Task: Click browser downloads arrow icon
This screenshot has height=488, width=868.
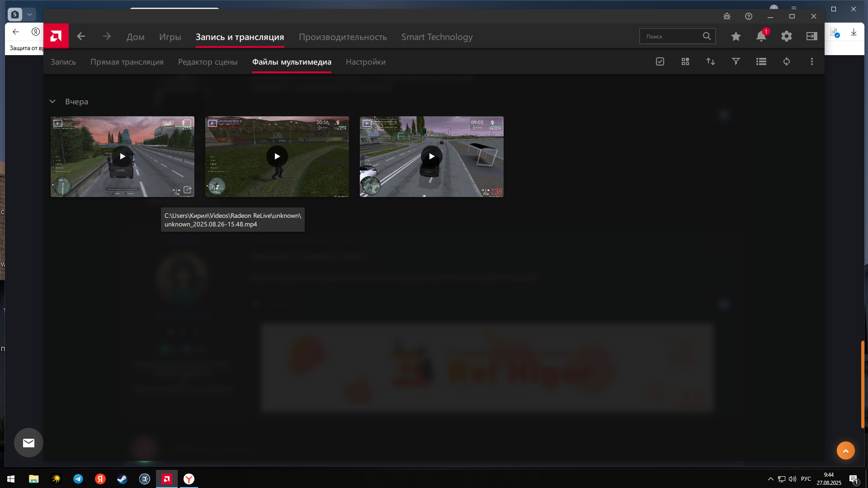Action: (854, 32)
